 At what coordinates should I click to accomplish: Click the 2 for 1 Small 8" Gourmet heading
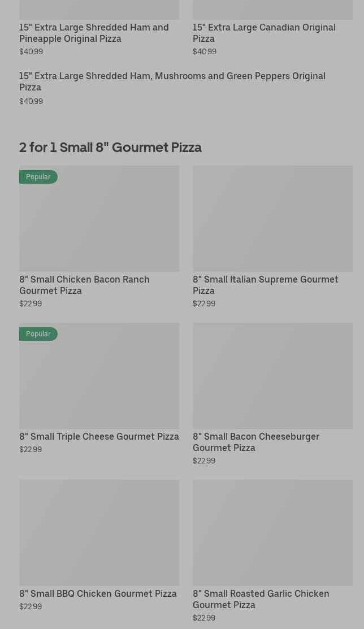(x=110, y=148)
